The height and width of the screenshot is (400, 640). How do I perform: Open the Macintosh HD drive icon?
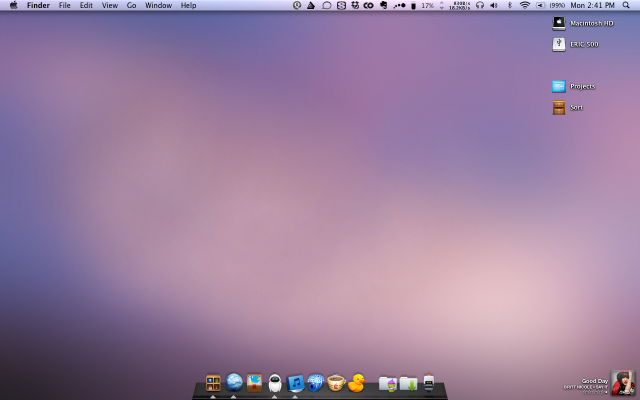[x=559, y=23]
